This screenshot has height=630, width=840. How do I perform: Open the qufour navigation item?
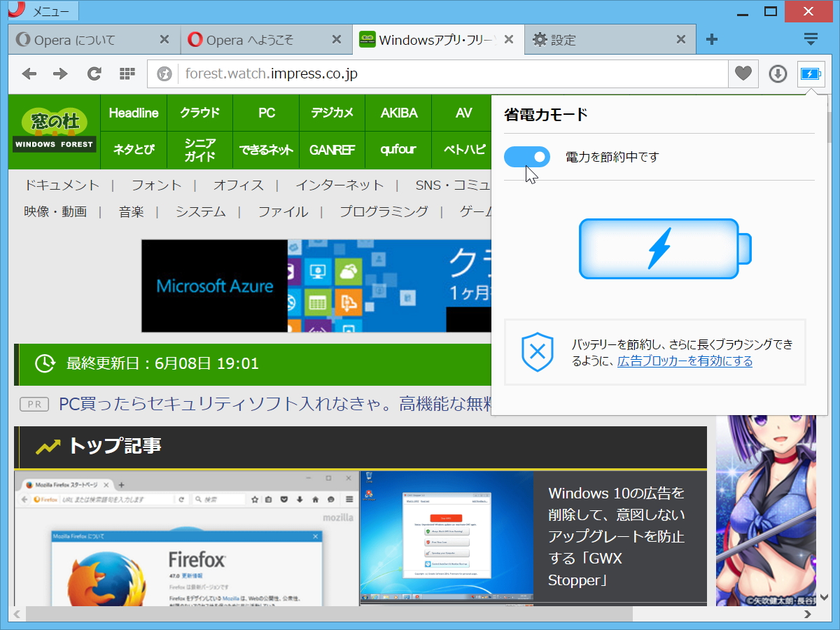398,150
